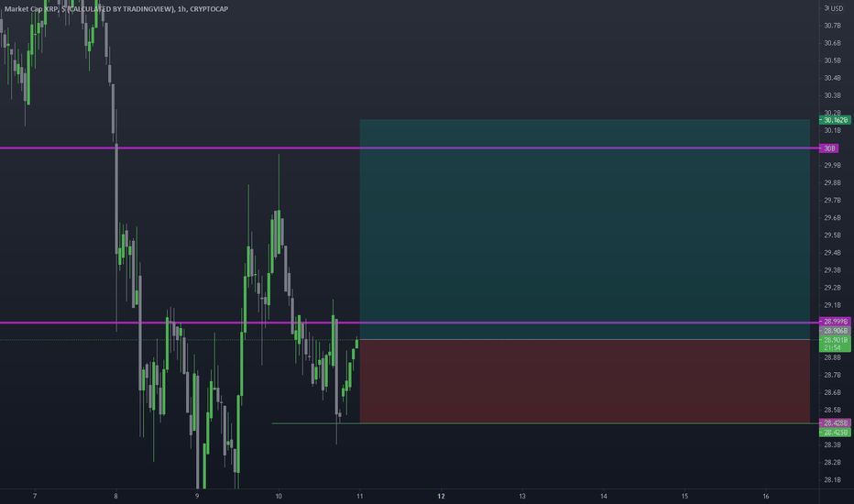Select the teal profit zone of long position
The image size is (854, 504).
pyautogui.click(x=585, y=229)
